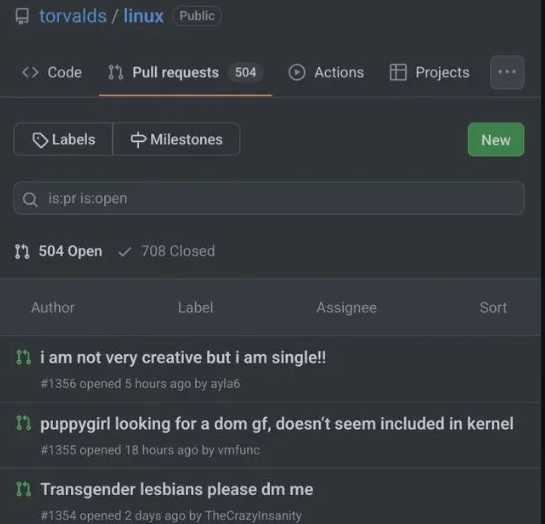Click the tag icon on the Labels button
The width and height of the screenshot is (545, 524).
[x=40, y=140]
